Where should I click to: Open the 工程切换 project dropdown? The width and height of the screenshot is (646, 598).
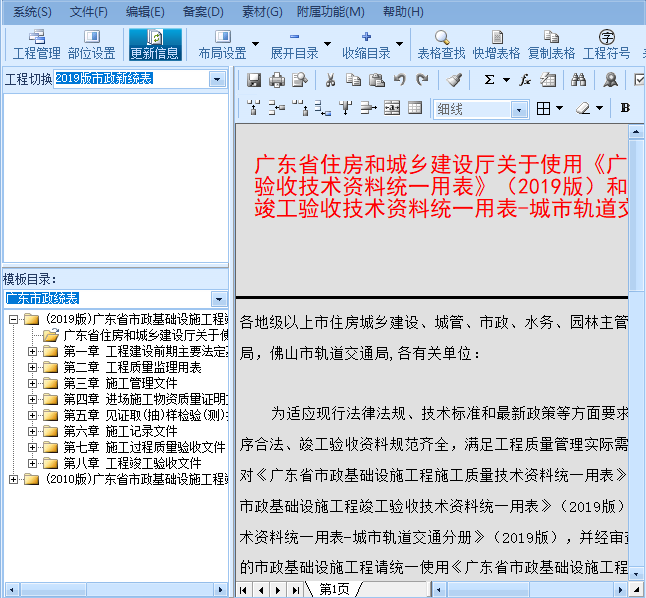coord(218,79)
